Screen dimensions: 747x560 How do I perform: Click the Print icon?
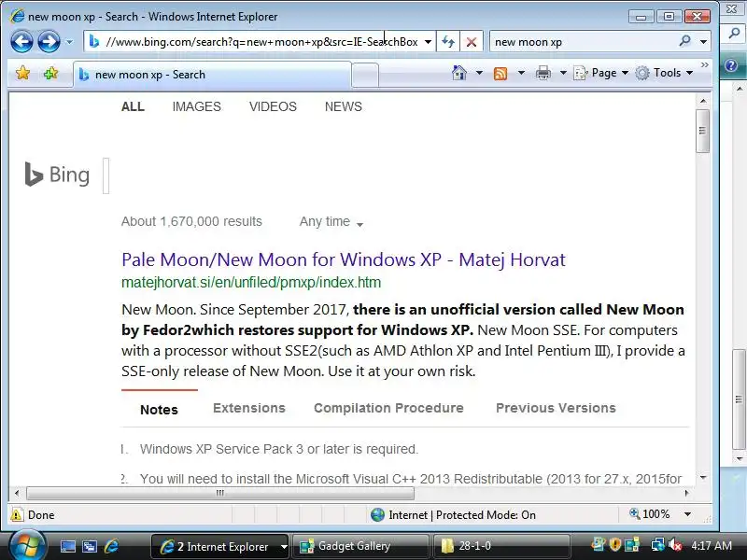543,73
